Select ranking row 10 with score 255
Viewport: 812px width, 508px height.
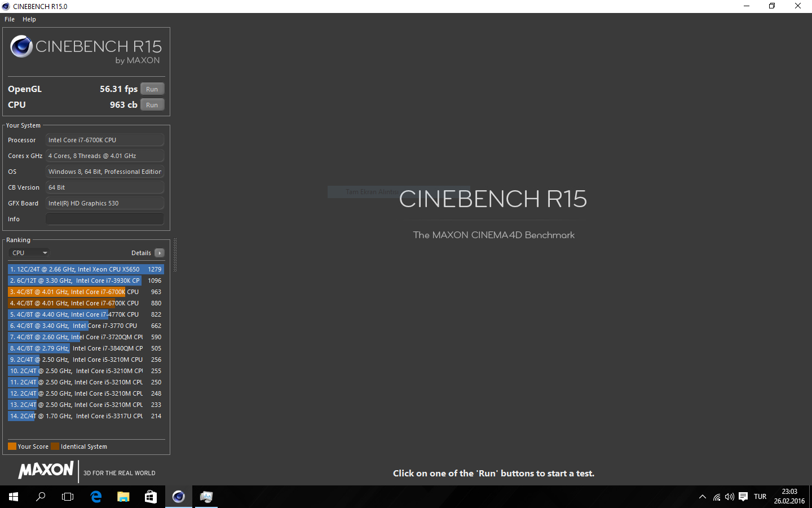click(86, 371)
